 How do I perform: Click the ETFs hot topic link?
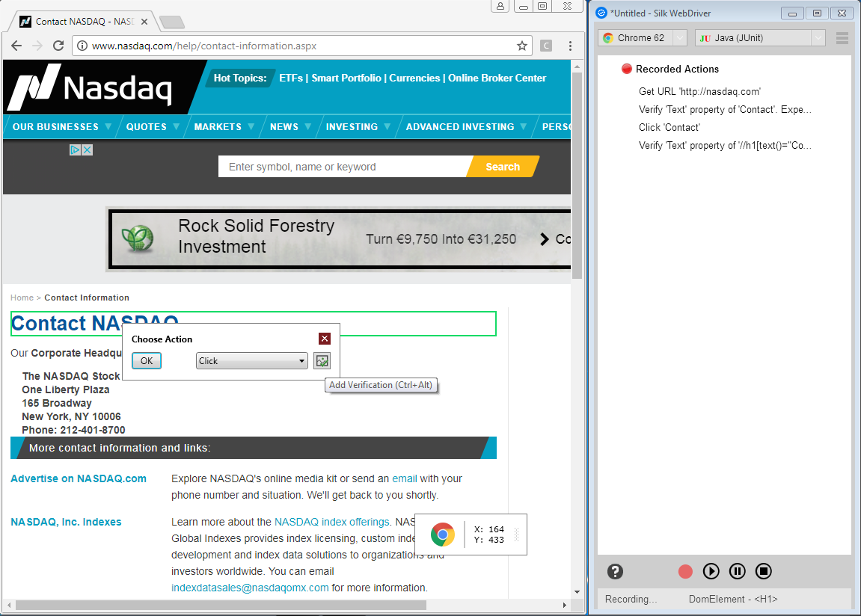(x=290, y=78)
